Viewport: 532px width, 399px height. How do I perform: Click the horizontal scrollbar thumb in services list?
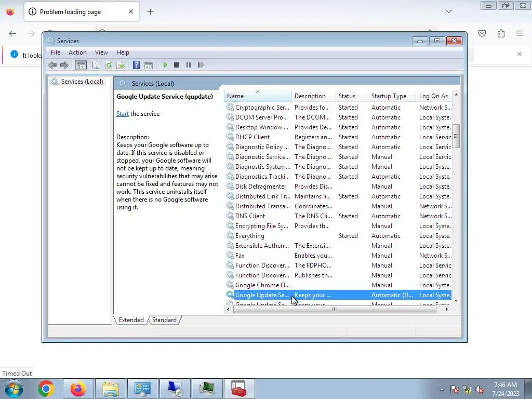335,309
